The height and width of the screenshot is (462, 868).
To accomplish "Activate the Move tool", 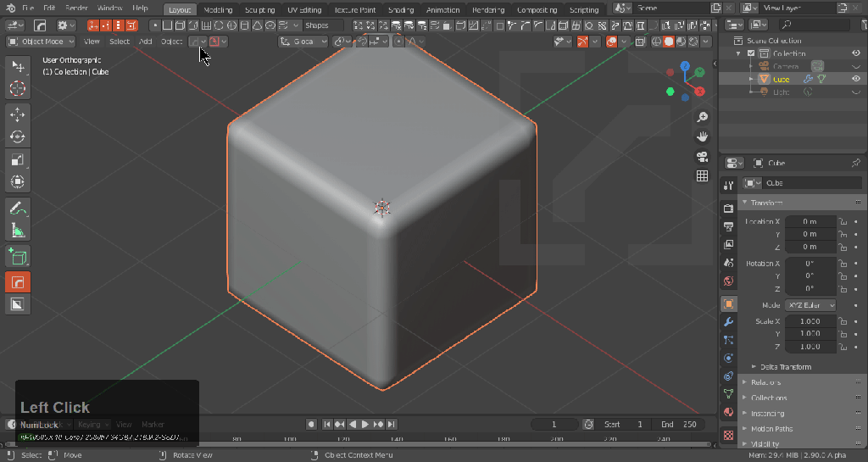I will click(18, 114).
